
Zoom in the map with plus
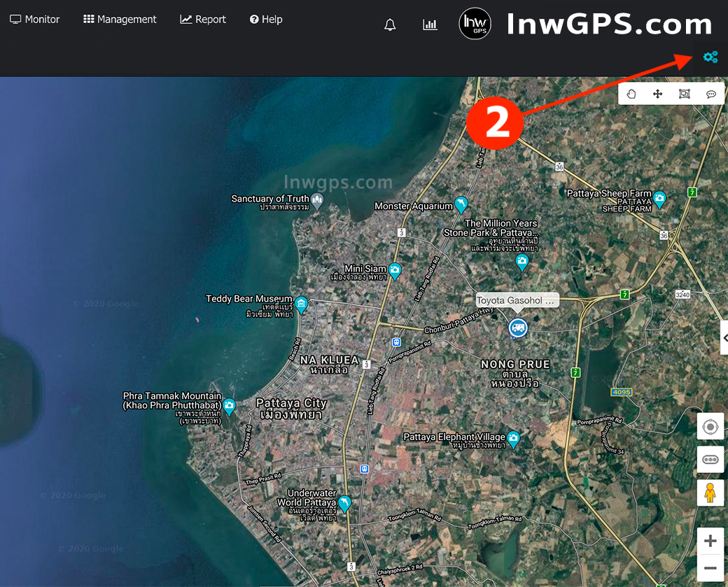tap(710, 541)
